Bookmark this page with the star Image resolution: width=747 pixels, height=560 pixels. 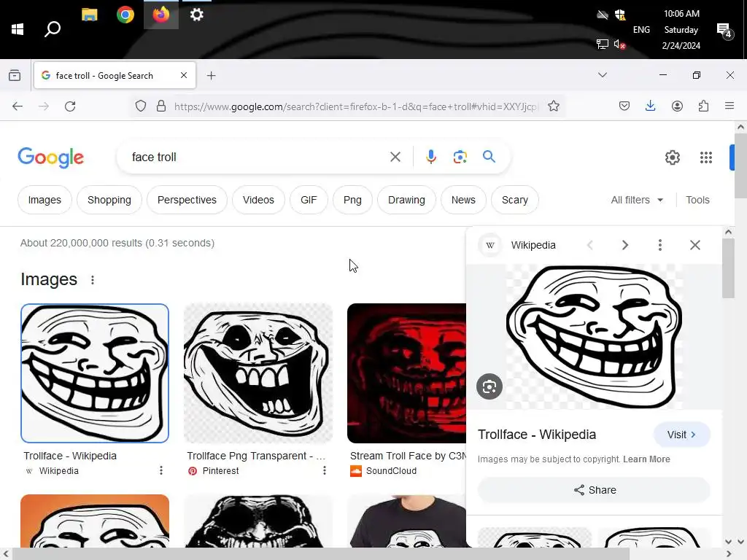[553, 106]
